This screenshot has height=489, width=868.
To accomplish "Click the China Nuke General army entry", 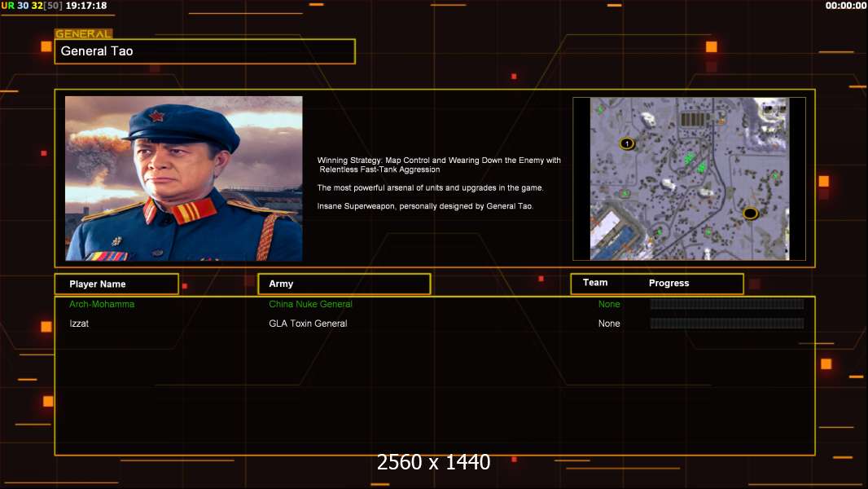I will pyautogui.click(x=310, y=304).
